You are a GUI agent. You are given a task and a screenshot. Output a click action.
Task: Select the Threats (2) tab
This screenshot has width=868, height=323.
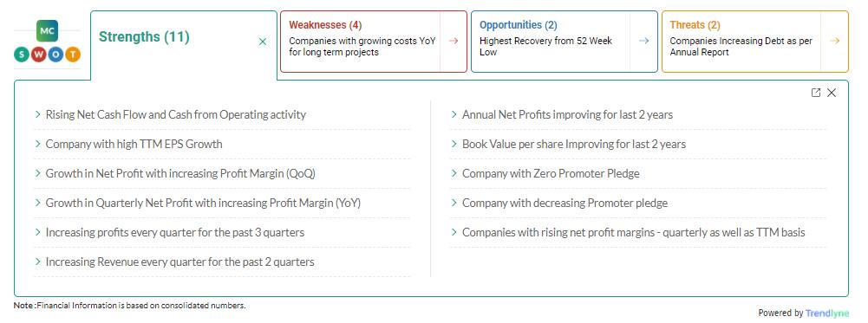pyautogui.click(x=695, y=25)
